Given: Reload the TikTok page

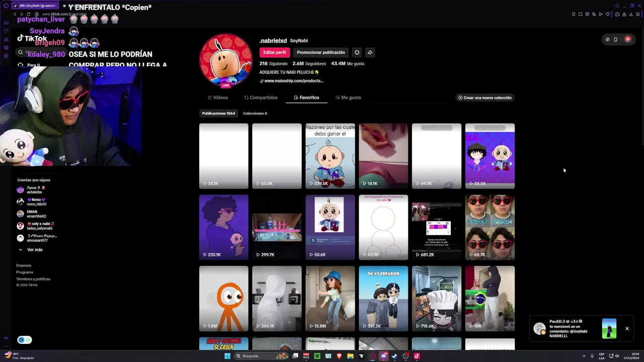Looking at the screenshot, I should (29, 14).
